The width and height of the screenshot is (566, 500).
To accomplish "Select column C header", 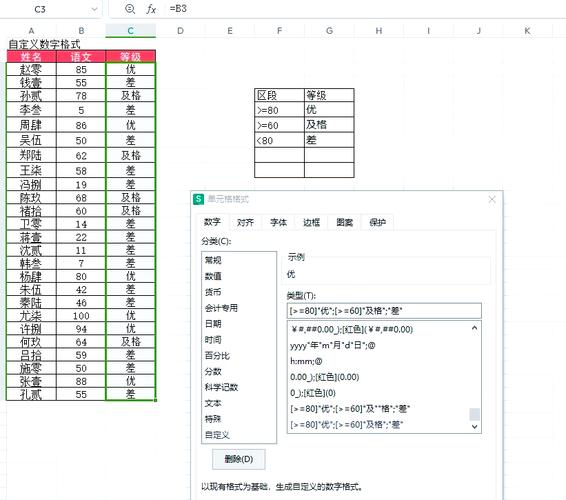I will [131, 31].
